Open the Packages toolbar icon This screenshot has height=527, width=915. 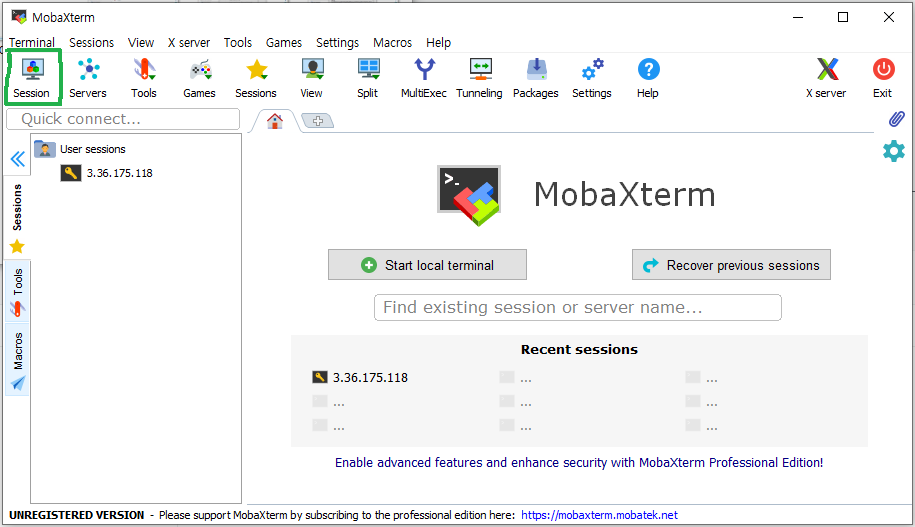pyautogui.click(x=536, y=78)
